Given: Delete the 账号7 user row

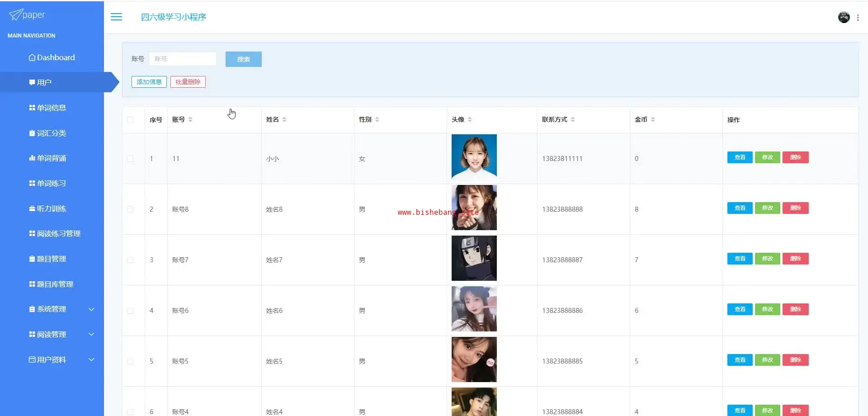Looking at the screenshot, I should [796, 259].
